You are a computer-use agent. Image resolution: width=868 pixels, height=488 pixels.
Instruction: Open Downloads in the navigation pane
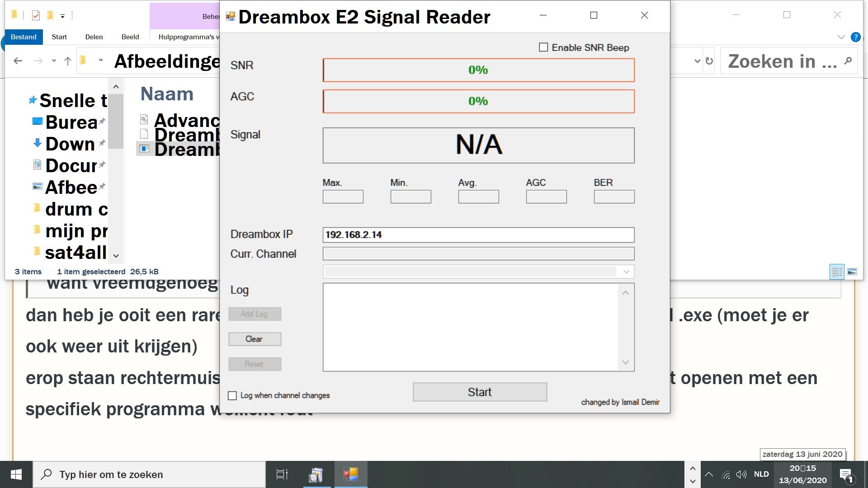(70, 144)
